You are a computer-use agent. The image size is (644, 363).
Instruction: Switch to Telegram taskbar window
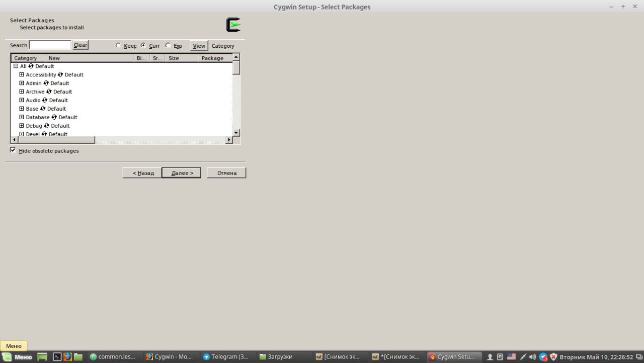tap(226, 357)
